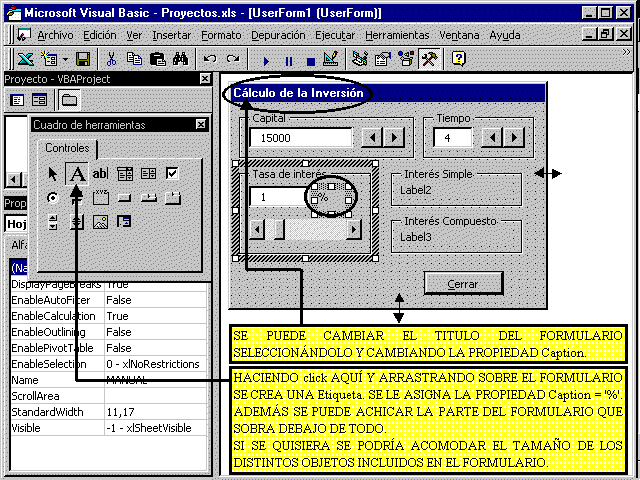
Task: Close the Cuadro de herramientas window
Action: pos(200,124)
